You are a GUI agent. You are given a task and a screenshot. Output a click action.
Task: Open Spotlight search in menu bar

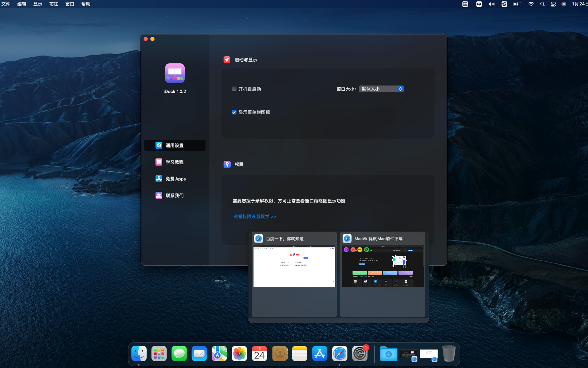pyautogui.click(x=542, y=4)
